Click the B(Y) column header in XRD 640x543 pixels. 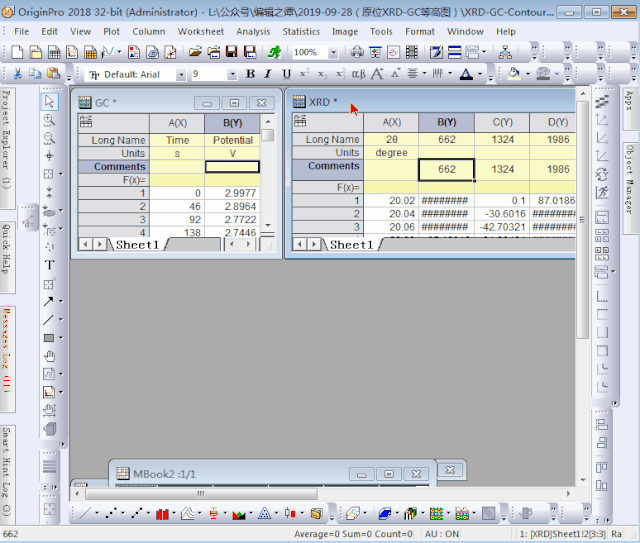(446, 122)
